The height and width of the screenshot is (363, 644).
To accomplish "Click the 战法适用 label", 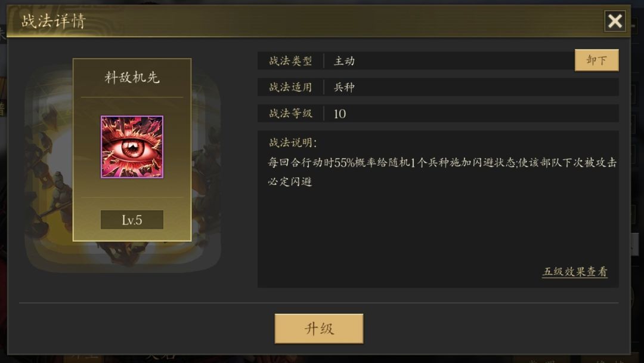I will tap(290, 87).
